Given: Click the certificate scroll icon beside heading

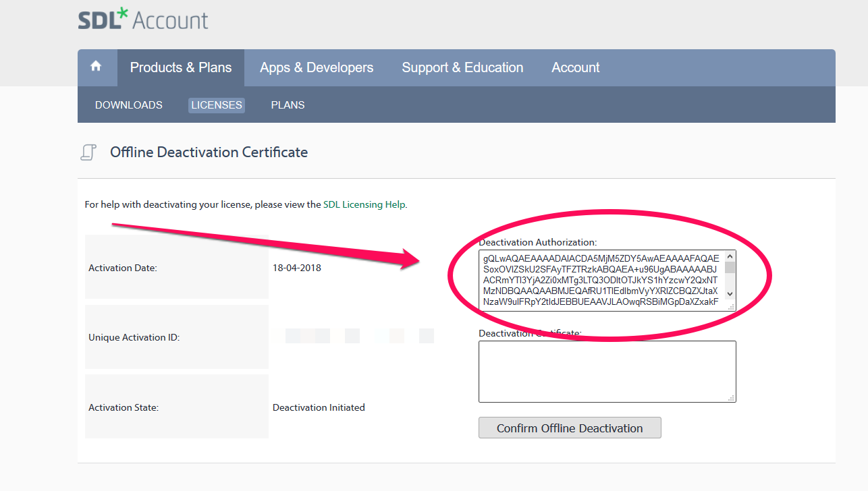Looking at the screenshot, I should [x=88, y=152].
